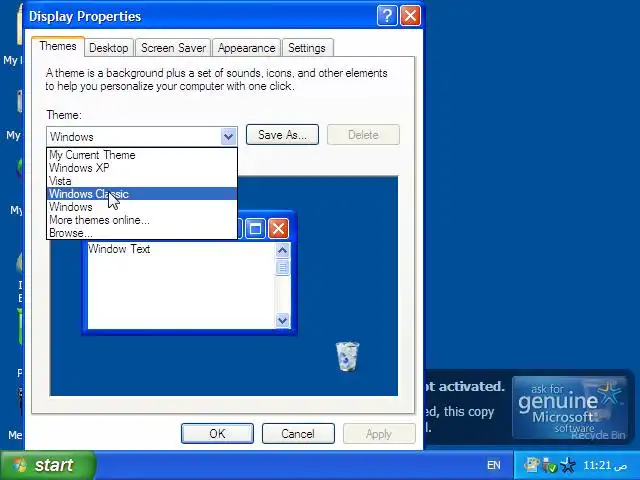Close the Display Properties dialog
Viewport: 640px width, 480px height.
(x=410, y=16)
